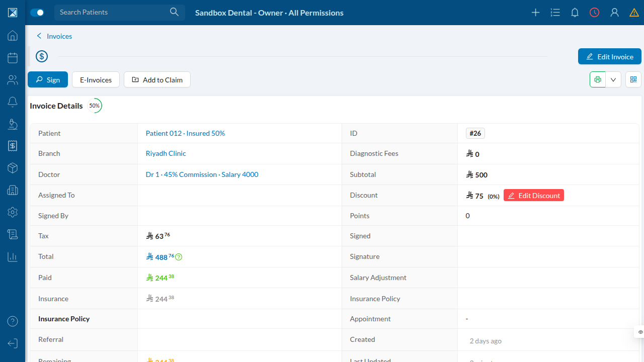Open the Patients sidebar icon
Image resolution: width=644 pixels, height=362 pixels.
click(x=13, y=80)
